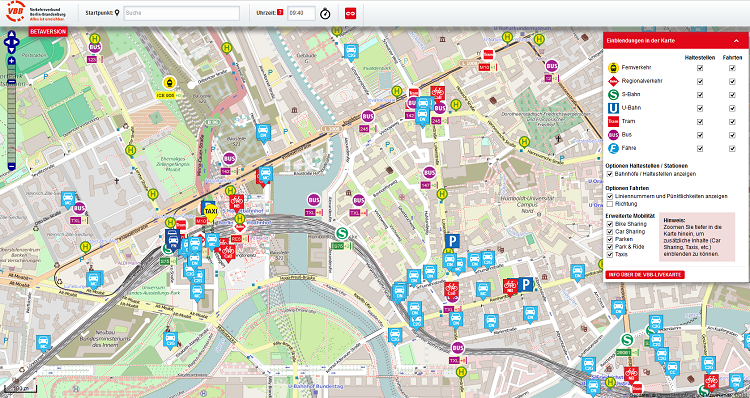
Task: Collapse the Einblendungen in der Karte panel
Action: tap(736, 41)
